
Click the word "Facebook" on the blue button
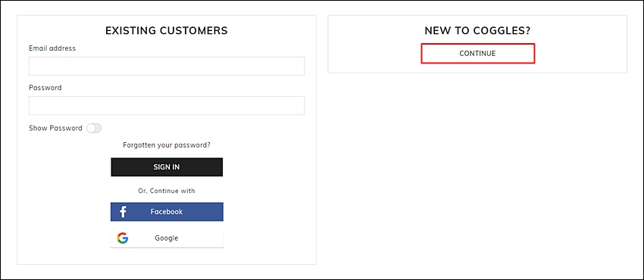pyautogui.click(x=167, y=212)
